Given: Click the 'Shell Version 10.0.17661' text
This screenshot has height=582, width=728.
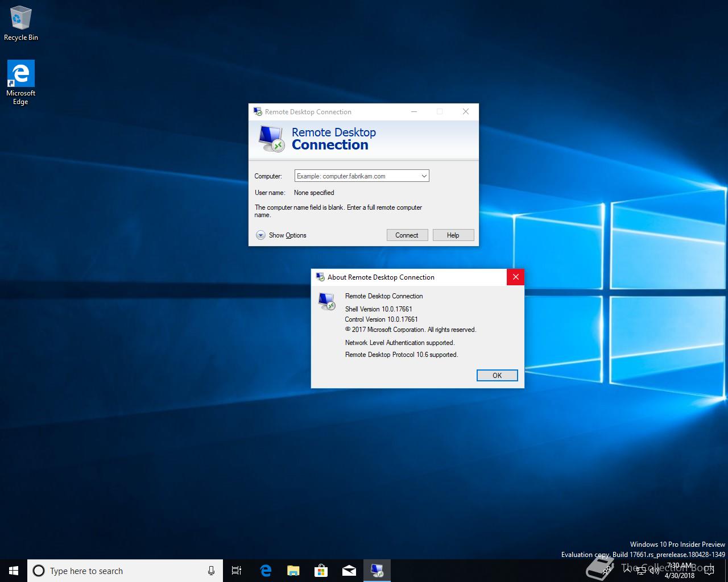Looking at the screenshot, I should (x=379, y=309).
